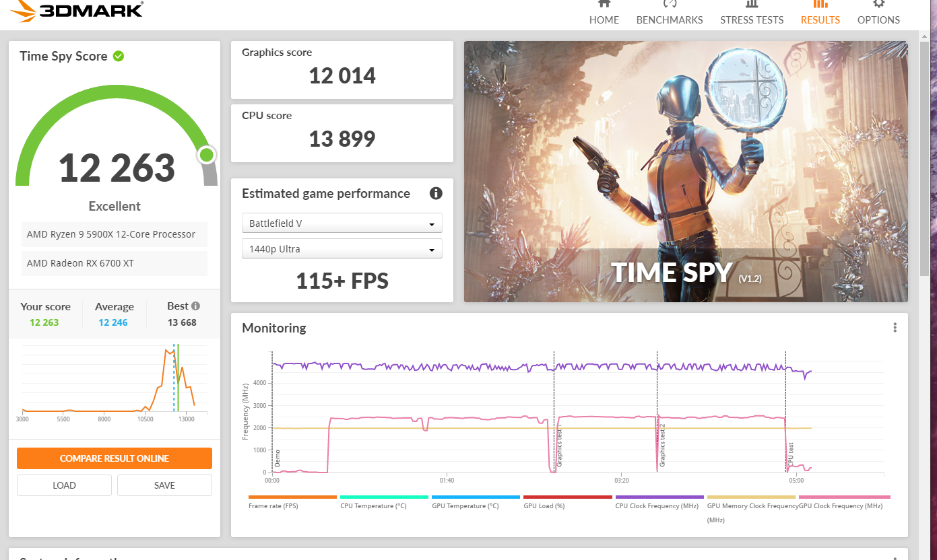Toggle Frame rate (FPS) legend swatch
937x560 pixels.
292,497
